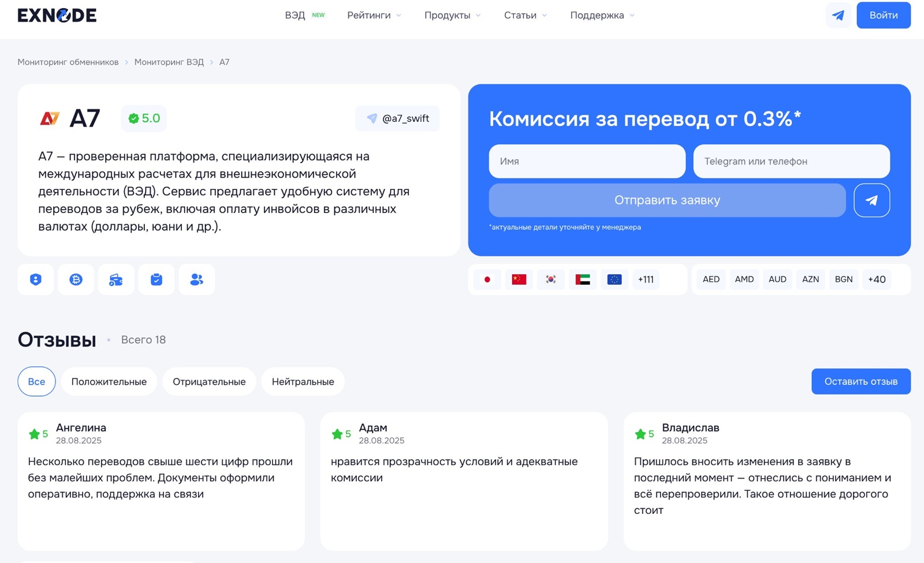
Task: Click reviewer name Ангелина
Action: 81,427
